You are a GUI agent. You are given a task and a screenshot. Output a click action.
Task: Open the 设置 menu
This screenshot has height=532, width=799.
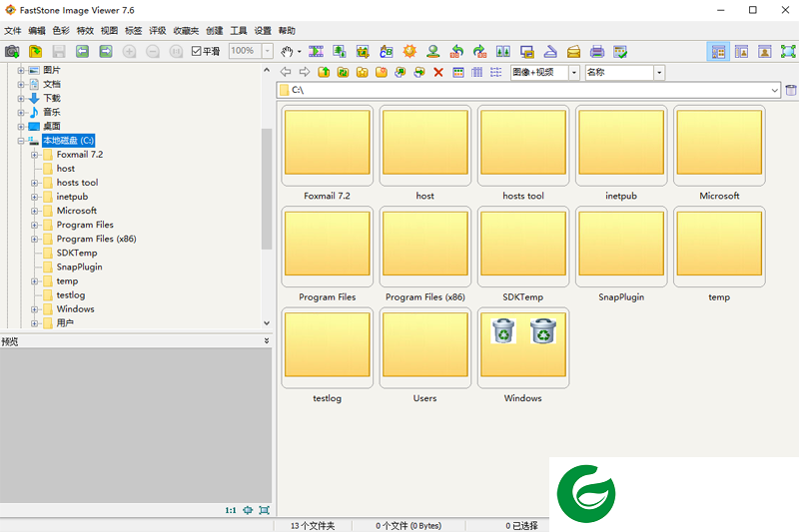(263, 31)
